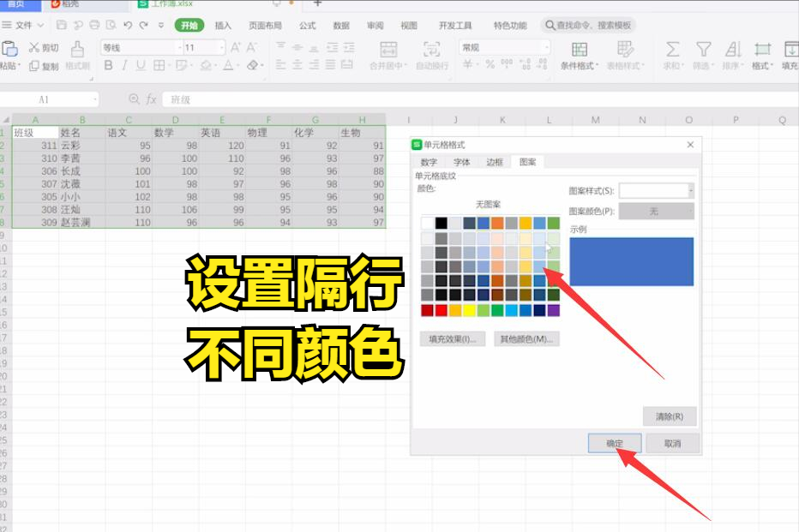Open More Colors (其他颜色) button
Image resolution: width=799 pixels, height=532 pixels.
tap(526, 339)
